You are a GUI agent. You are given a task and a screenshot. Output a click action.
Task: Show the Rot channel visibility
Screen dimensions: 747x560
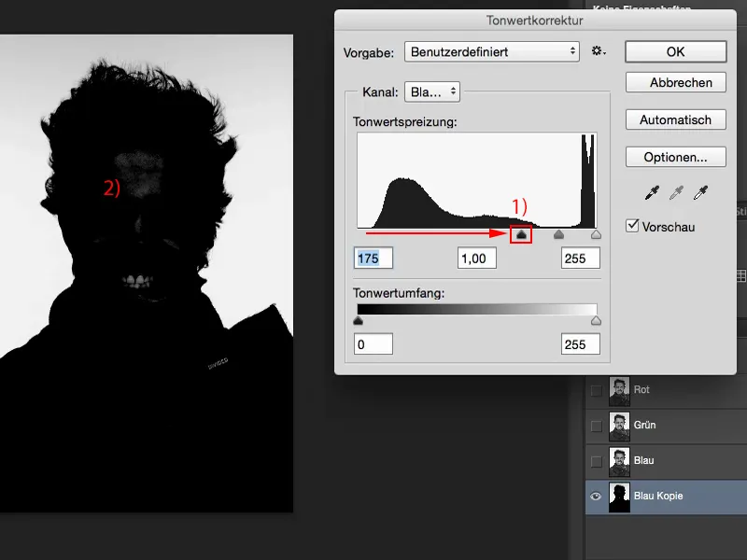[x=596, y=390]
